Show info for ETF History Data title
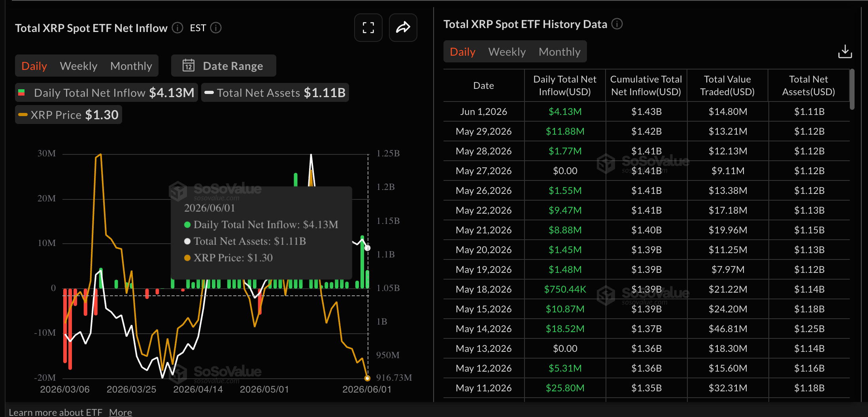868x417 pixels. [x=617, y=24]
